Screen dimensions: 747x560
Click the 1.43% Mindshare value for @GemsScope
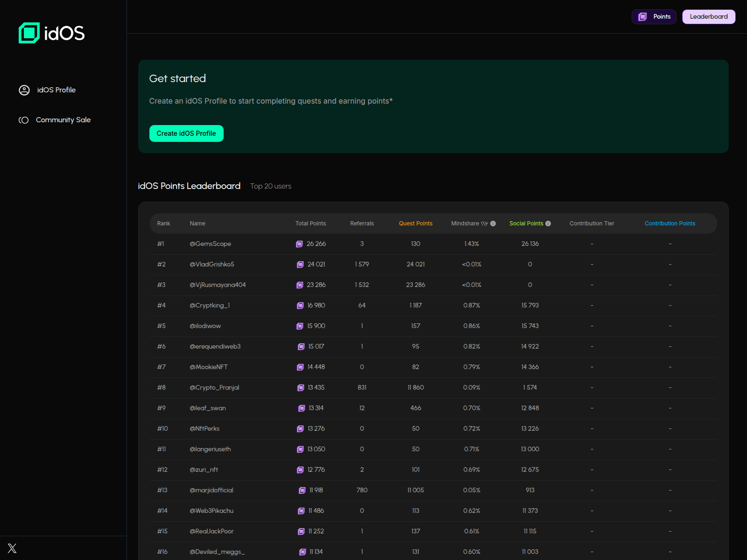click(x=472, y=244)
